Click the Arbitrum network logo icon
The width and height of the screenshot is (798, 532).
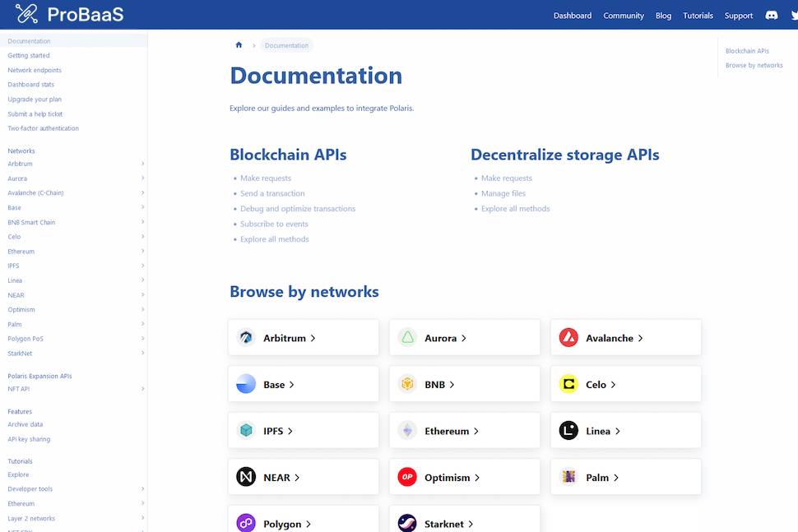(x=246, y=338)
